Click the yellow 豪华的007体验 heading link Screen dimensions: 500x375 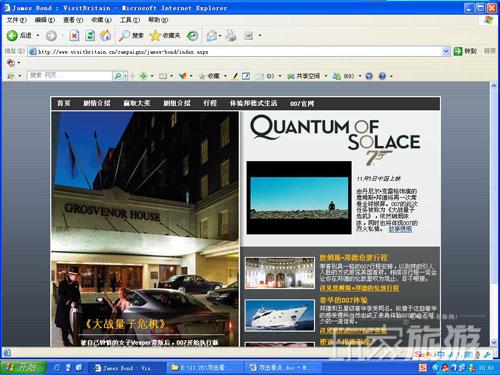[343, 300]
